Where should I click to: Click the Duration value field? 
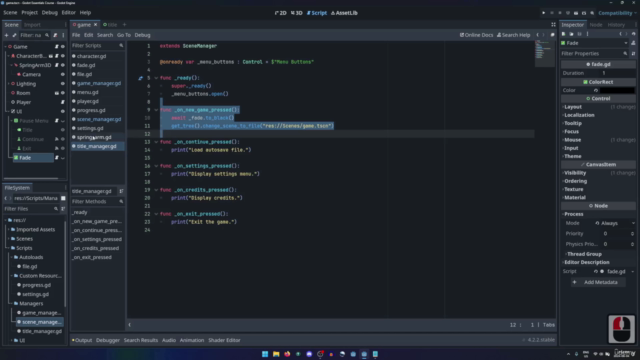click(x=617, y=73)
